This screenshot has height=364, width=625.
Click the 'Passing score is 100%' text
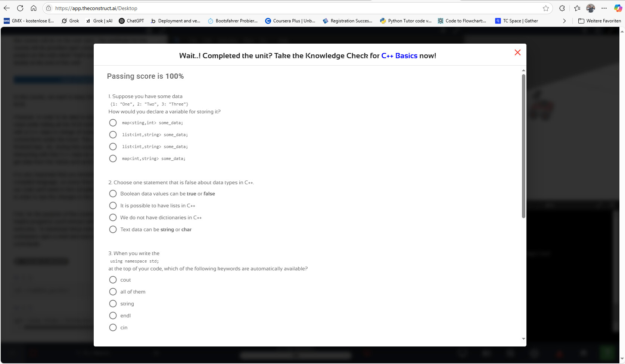tap(145, 76)
